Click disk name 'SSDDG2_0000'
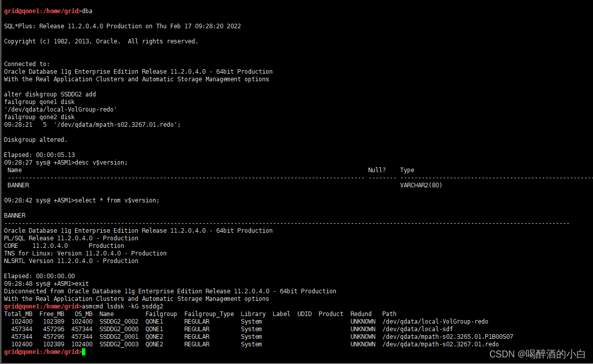Screen dimensions: 593x364 [x=119, y=329]
